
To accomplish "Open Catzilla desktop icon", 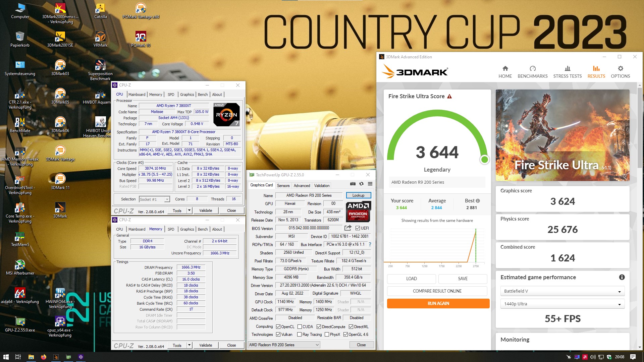I will [x=100, y=11].
